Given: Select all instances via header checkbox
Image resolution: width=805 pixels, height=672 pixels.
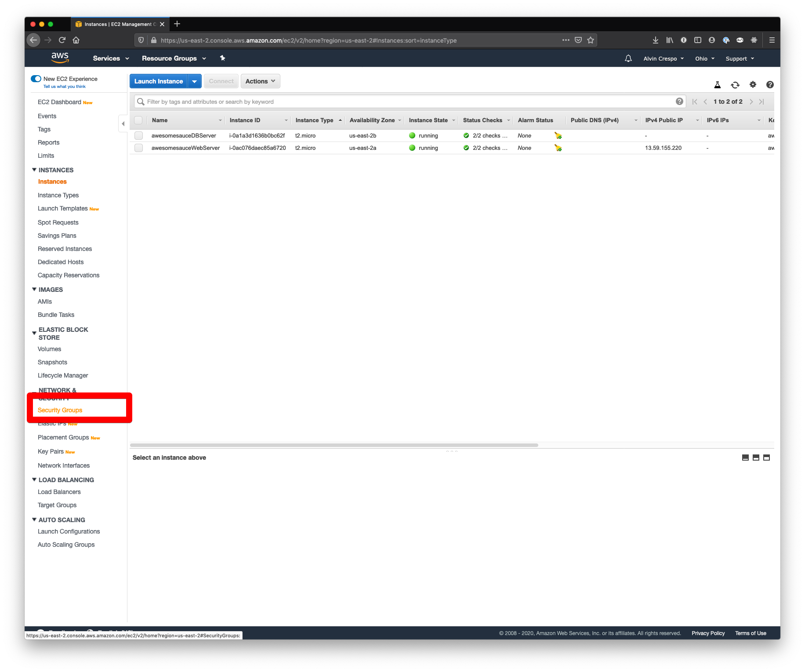Looking at the screenshot, I should [138, 120].
